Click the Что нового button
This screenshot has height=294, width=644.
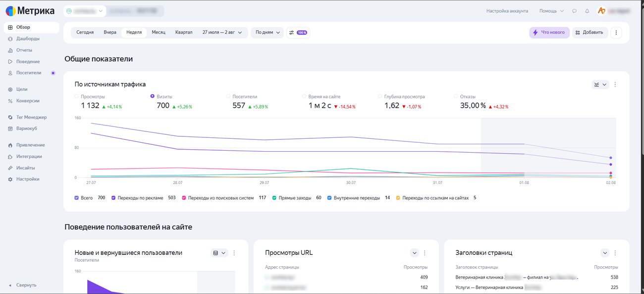point(549,33)
